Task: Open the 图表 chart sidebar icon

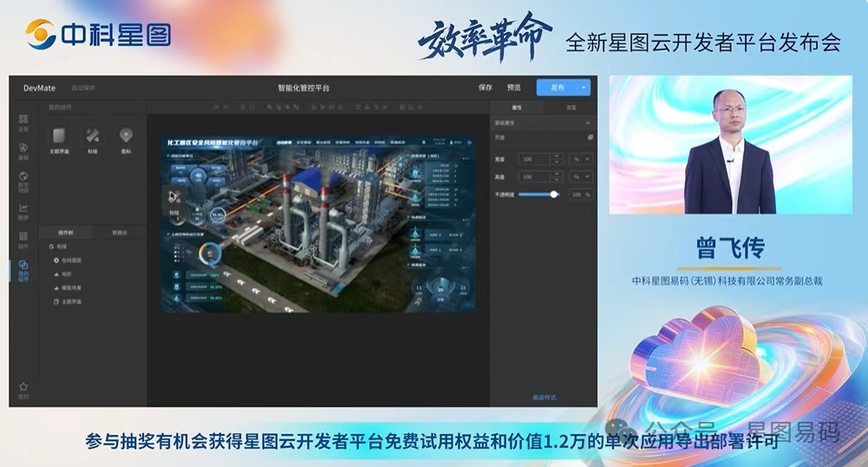Action: 23,211
